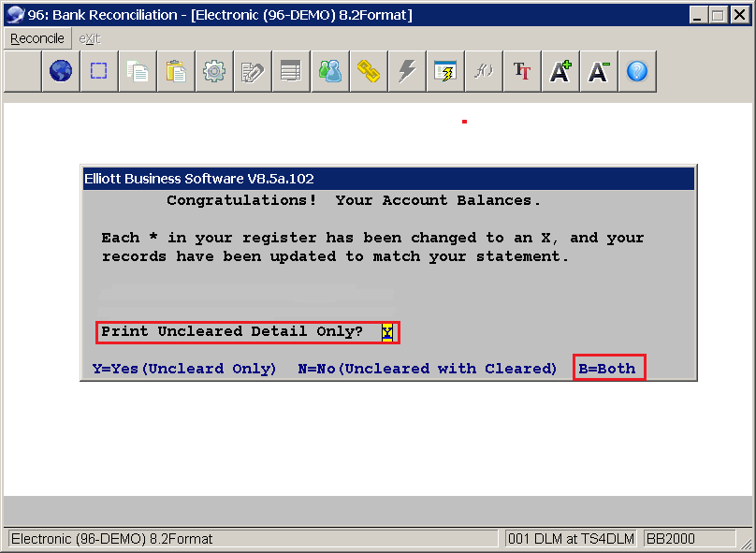Click the lightning bolt icon
This screenshot has height=553, width=756.
point(407,71)
